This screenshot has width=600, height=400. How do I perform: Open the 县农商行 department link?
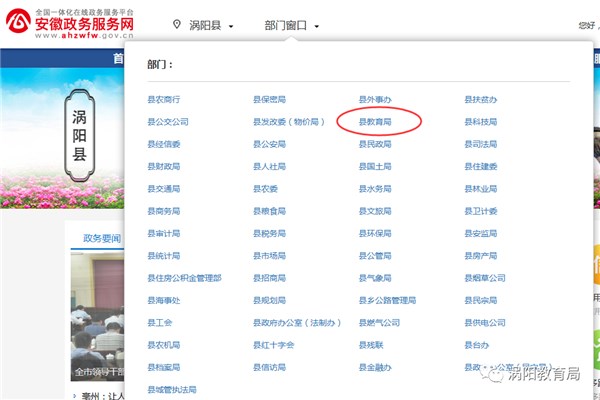pyautogui.click(x=164, y=100)
